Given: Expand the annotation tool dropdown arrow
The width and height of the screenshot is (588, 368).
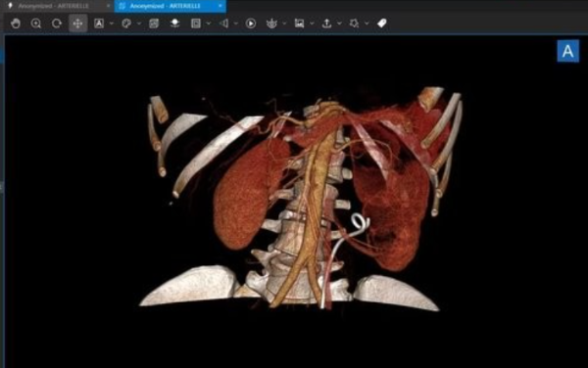Looking at the screenshot, I should click(112, 23).
